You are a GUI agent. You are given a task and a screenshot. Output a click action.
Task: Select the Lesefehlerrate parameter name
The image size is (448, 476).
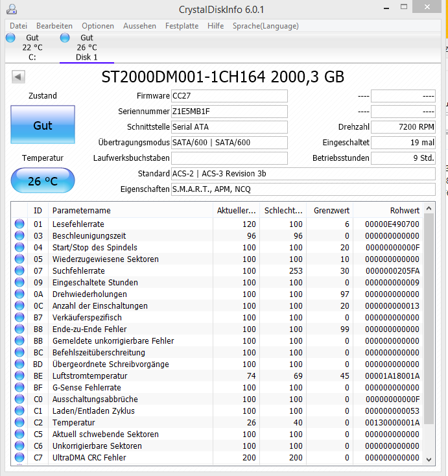78,224
